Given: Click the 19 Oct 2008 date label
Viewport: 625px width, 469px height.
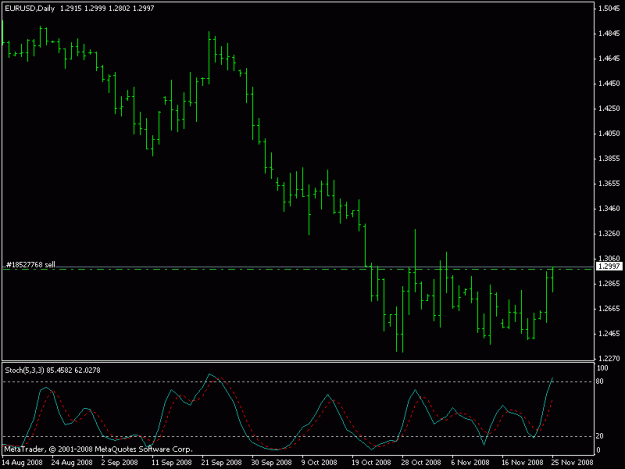Looking at the screenshot, I should (371, 463).
